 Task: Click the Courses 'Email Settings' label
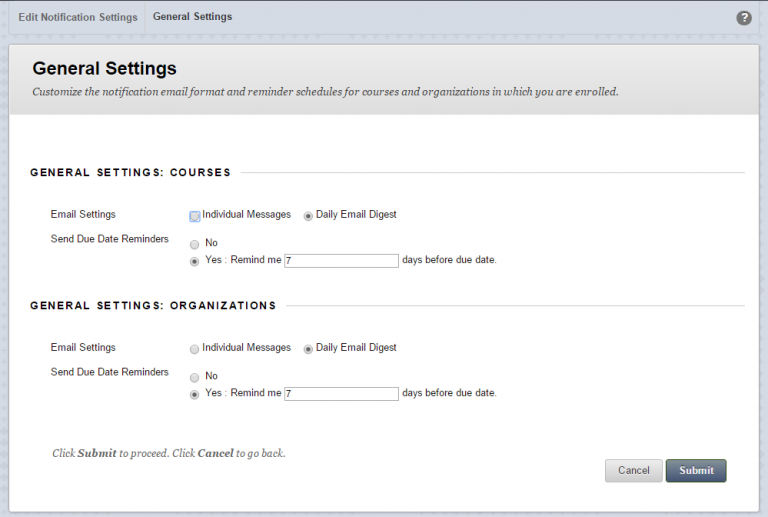(x=83, y=214)
